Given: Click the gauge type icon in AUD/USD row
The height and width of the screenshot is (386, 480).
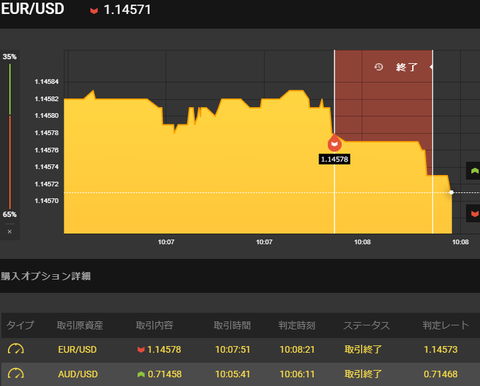Looking at the screenshot, I should (16, 374).
